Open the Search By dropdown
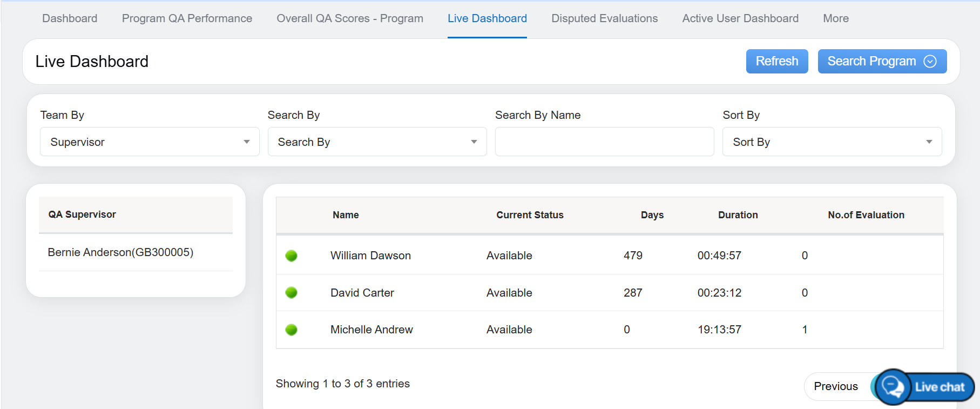Screen dimensions: 980x409 (x=377, y=142)
